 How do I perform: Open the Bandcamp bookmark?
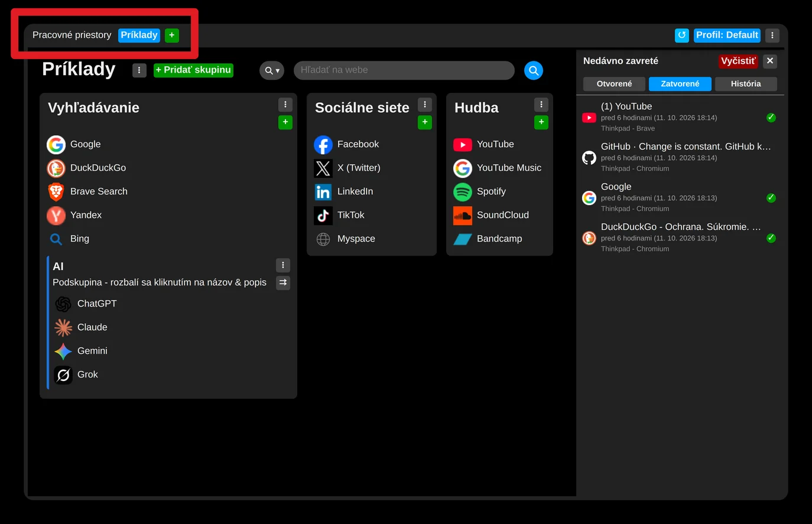coord(488,239)
